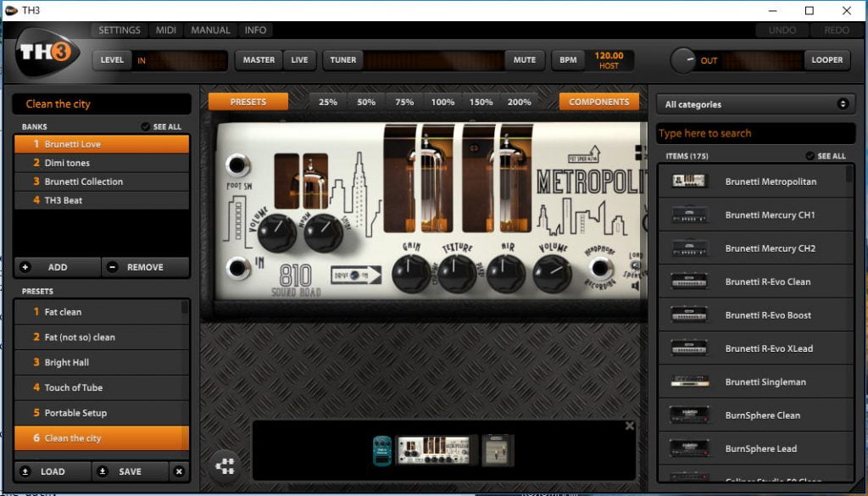Click the Brunetti Metropolitan amp icon
The height and width of the screenshot is (496, 868).
click(688, 181)
